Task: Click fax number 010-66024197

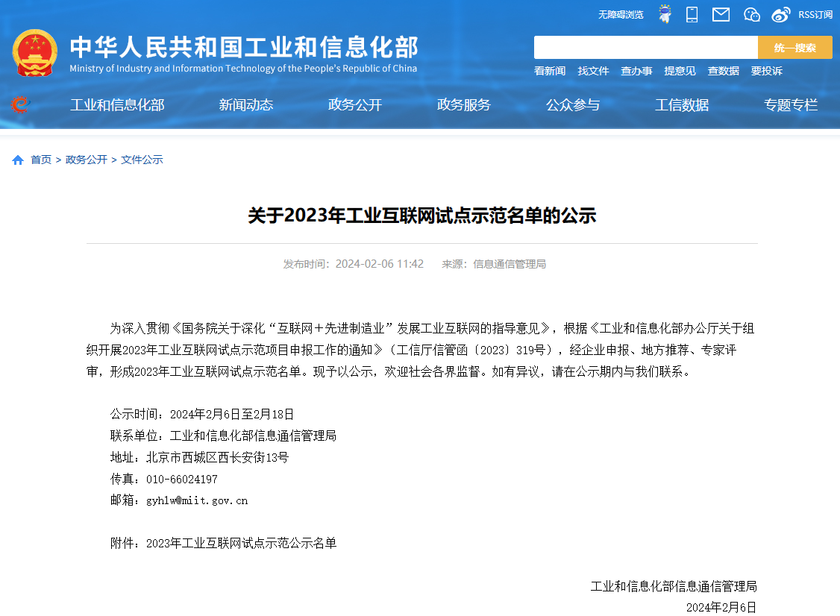Action: pyautogui.click(x=181, y=480)
